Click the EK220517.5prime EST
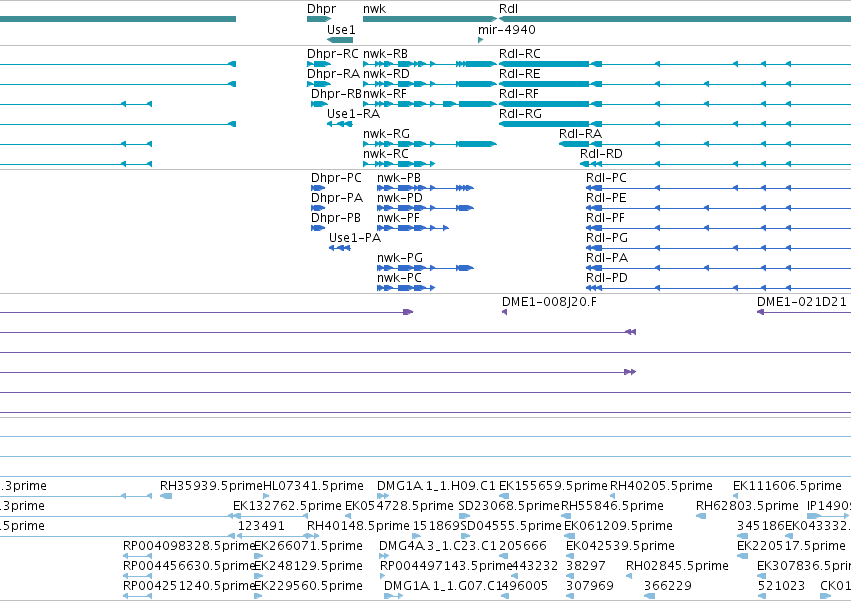851x601 pixels. [743, 556]
